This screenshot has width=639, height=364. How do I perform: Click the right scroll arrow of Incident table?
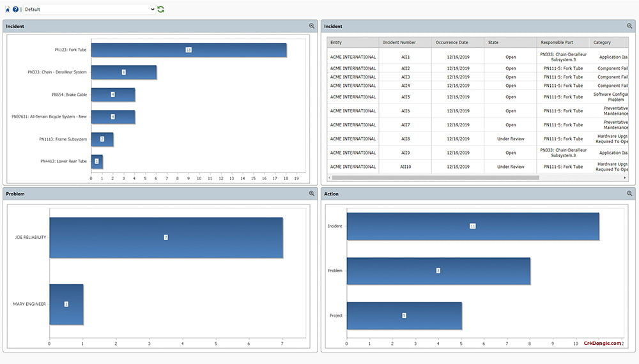point(625,178)
